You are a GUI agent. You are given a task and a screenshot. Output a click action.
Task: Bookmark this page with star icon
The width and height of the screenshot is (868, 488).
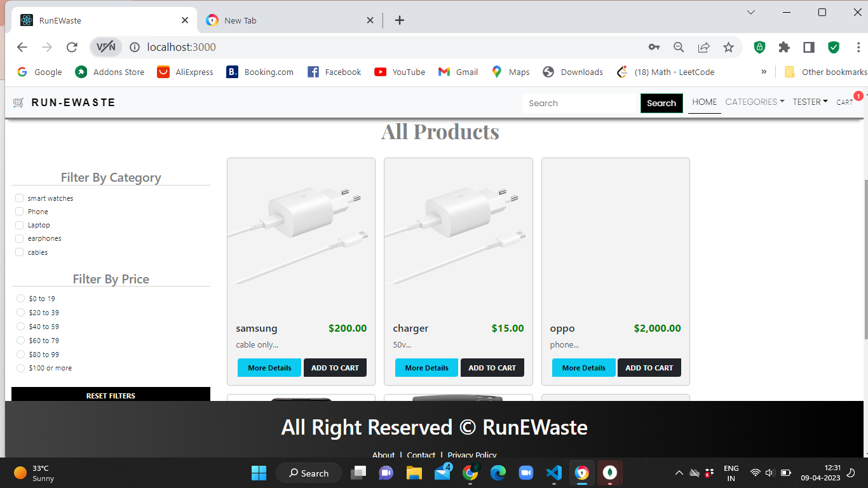click(x=728, y=47)
